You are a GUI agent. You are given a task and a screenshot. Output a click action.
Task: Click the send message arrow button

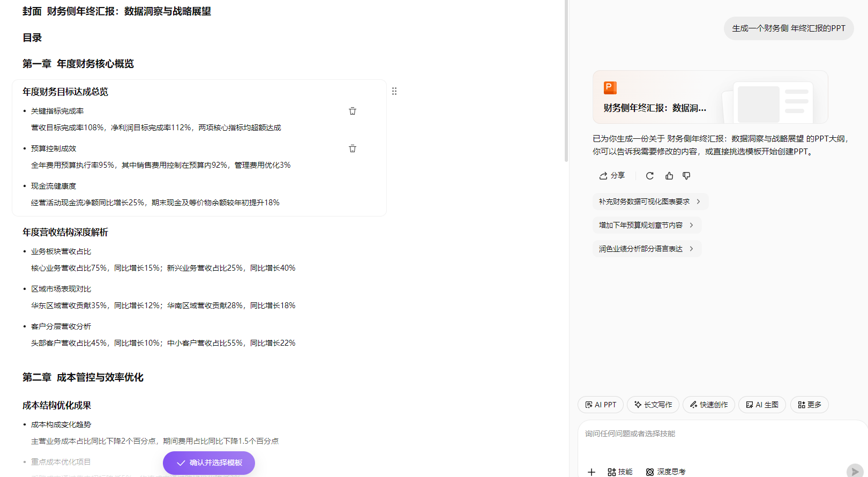[x=855, y=471]
